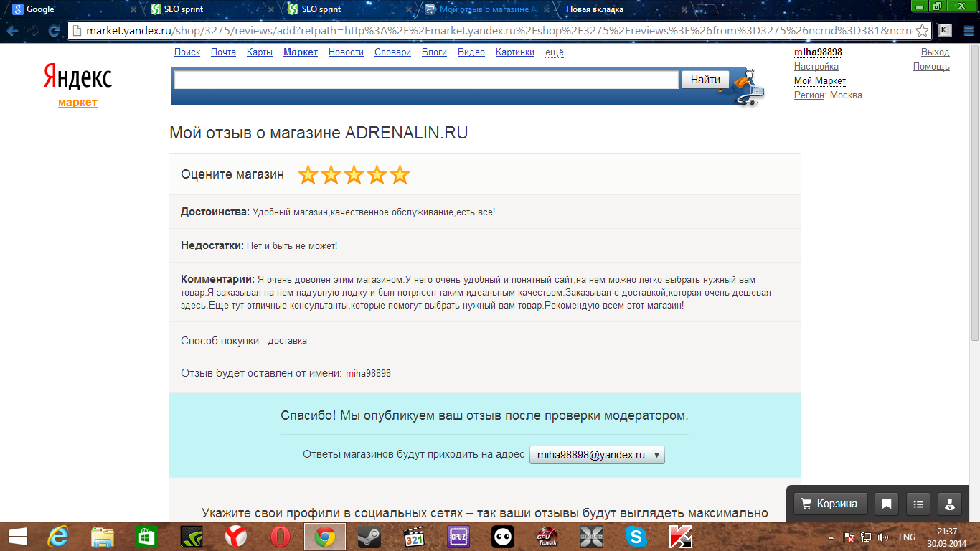Open the user profile icon in the bottom widget
The image size is (980, 551).
click(950, 504)
